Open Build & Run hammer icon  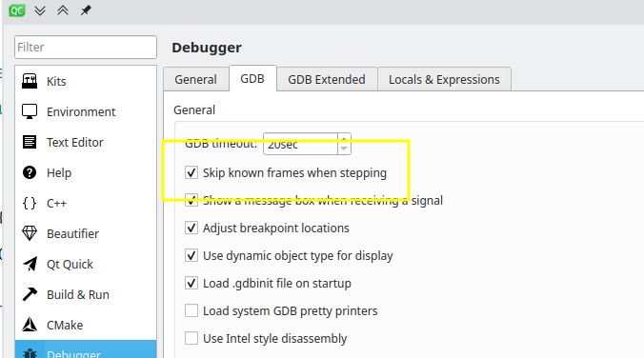click(30, 294)
